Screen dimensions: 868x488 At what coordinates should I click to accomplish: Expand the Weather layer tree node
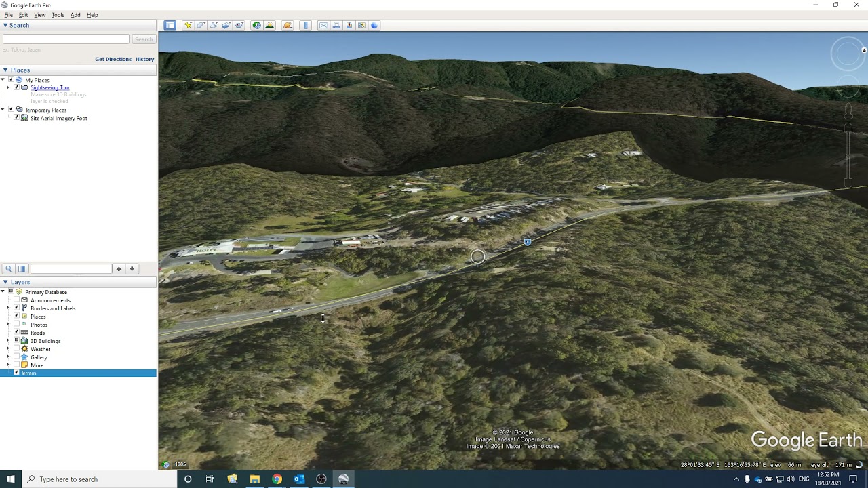tap(7, 349)
